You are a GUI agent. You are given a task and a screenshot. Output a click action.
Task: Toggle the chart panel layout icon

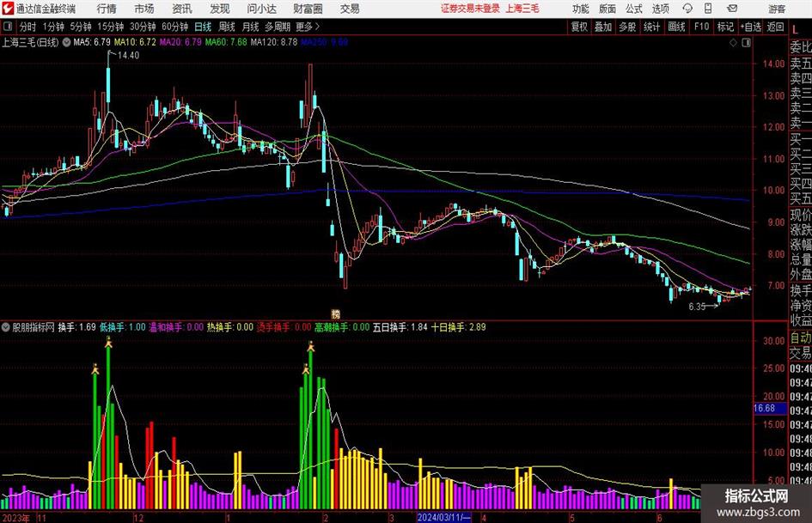pos(746,43)
